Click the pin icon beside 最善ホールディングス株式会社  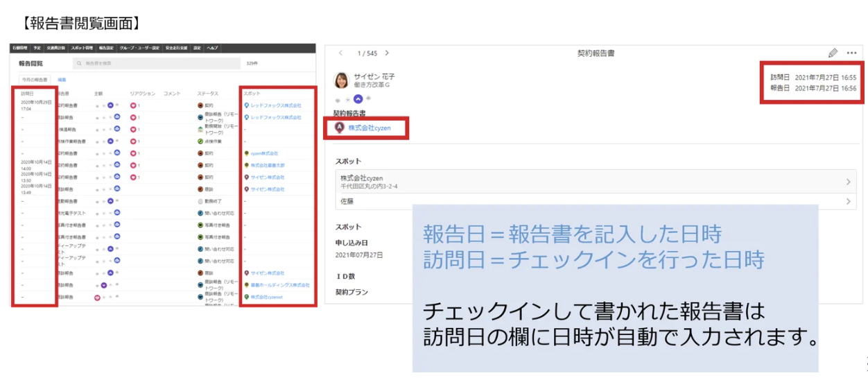246,285
